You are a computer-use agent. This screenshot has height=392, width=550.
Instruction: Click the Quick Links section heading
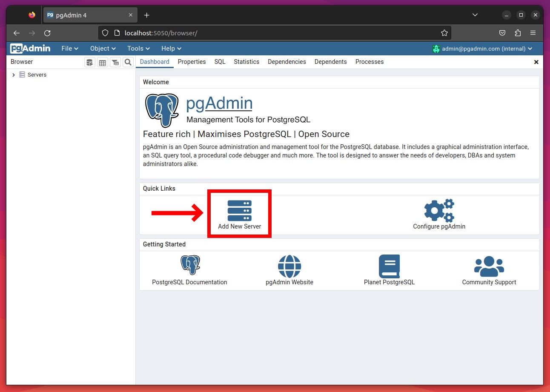point(159,189)
